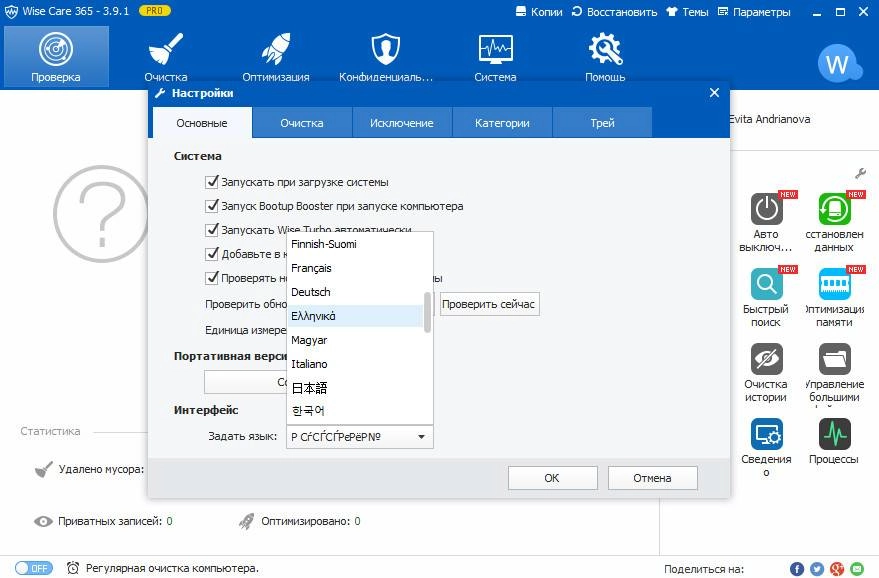Launch Авто выключение utility
879x578 pixels.
(766, 222)
